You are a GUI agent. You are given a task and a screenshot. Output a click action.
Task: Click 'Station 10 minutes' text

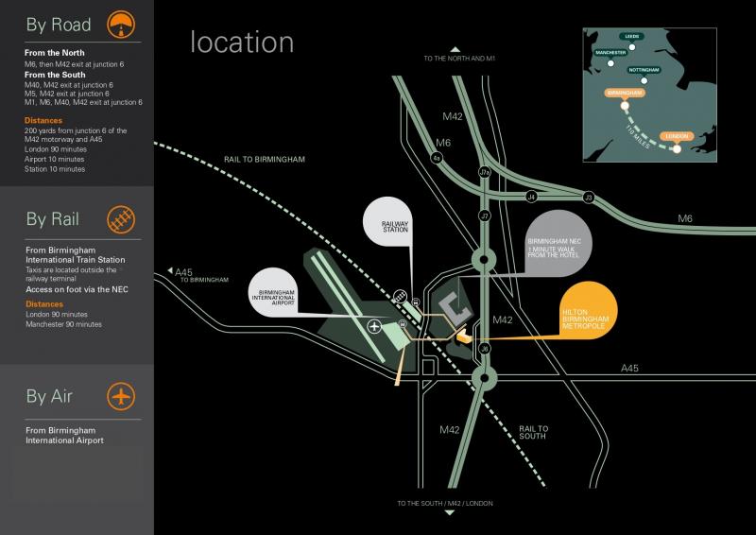pyautogui.click(x=55, y=169)
